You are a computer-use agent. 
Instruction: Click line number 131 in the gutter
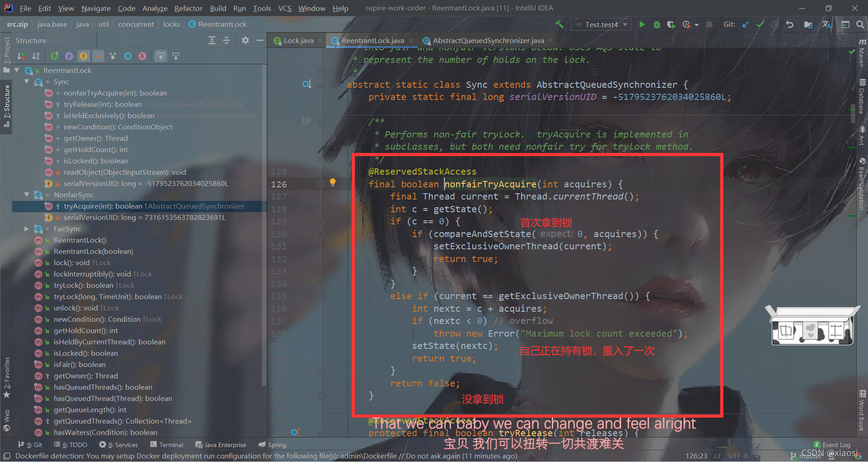tap(279, 247)
